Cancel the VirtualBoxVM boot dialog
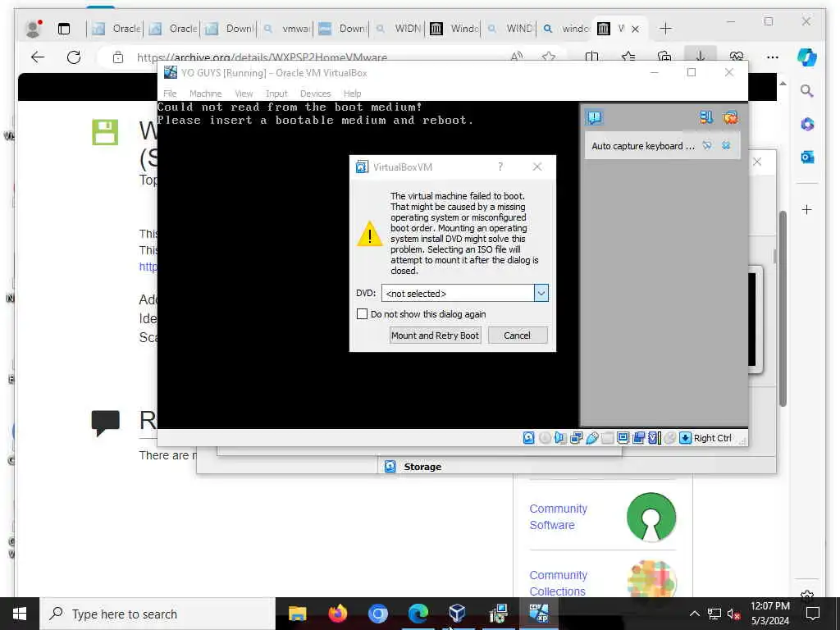 (517, 336)
